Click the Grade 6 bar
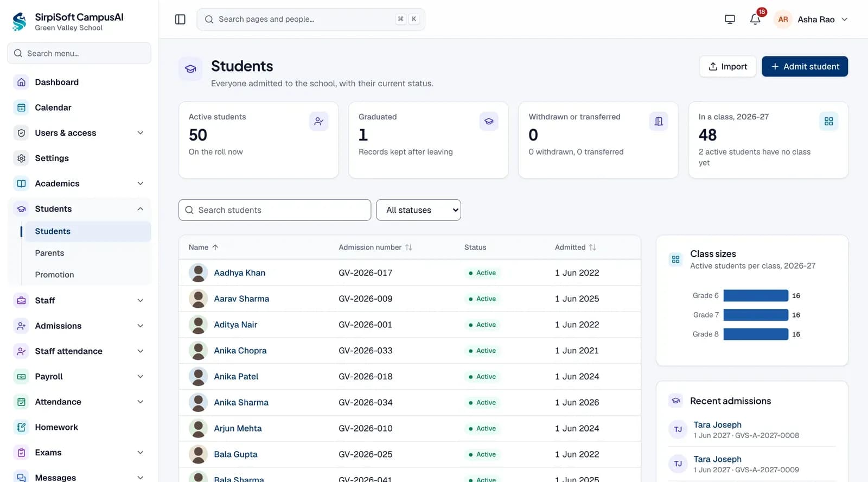Viewport: 868px width, 482px height. [756, 296]
